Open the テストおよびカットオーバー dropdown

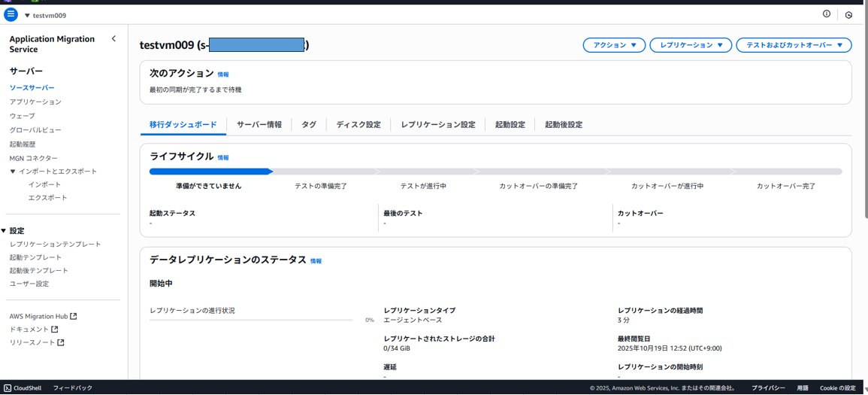point(794,45)
